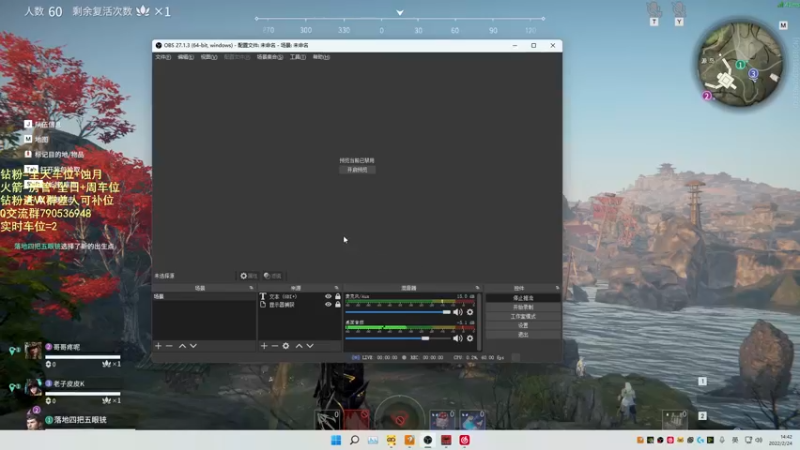Image resolution: width=800 pixels, height=450 pixels.
Task: Add a new source with the plus icon
Action: pos(264,346)
